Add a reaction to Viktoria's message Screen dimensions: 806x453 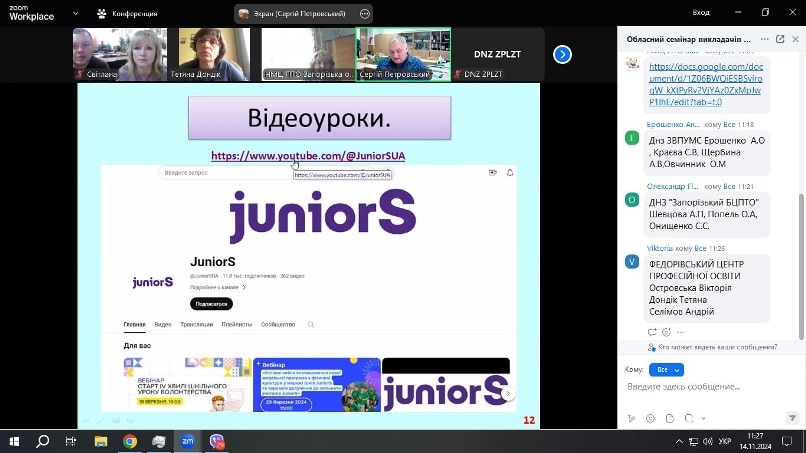coord(666,332)
